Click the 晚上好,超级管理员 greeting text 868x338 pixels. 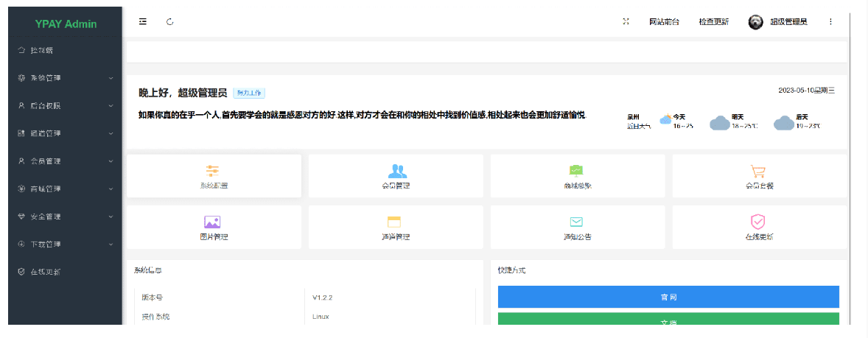[183, 93]
